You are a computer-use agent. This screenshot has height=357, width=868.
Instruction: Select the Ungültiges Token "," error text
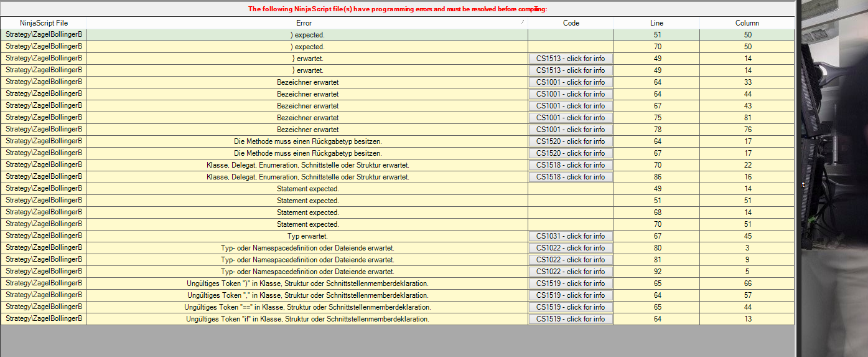click(307, 295)
